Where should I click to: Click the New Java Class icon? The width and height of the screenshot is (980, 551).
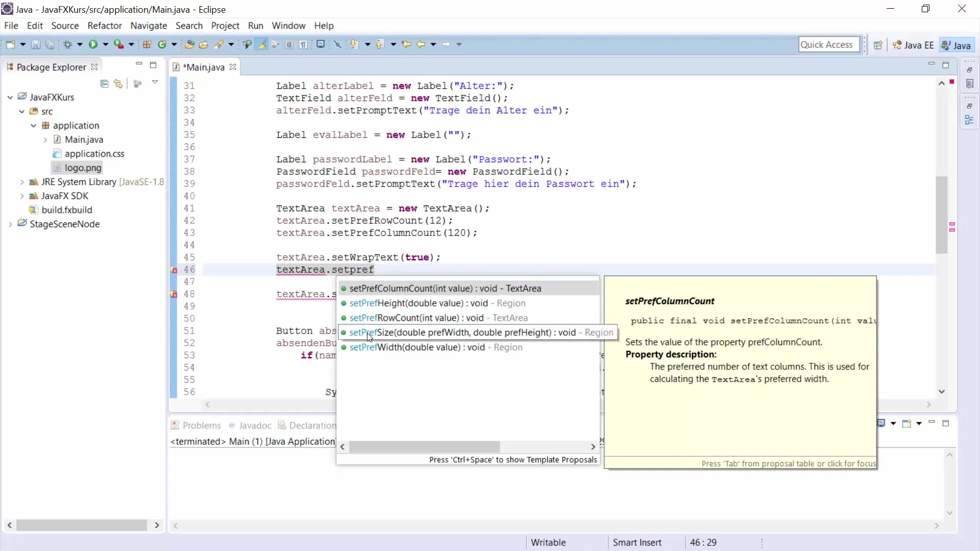point(162,44)
